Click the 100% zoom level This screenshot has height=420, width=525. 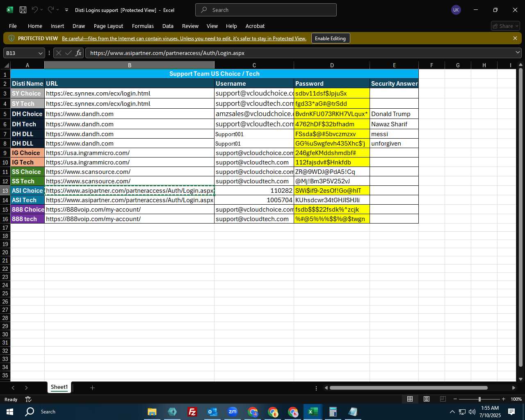[516, 399]
